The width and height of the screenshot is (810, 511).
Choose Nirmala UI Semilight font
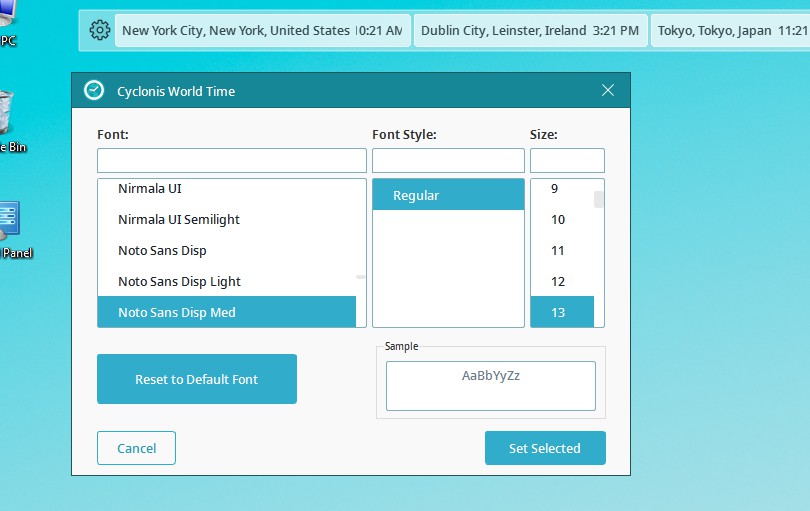pos(179,219)
